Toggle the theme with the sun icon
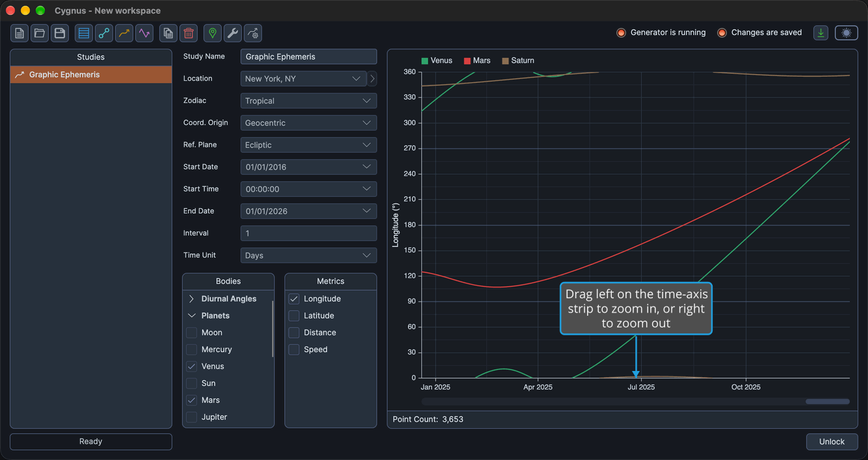Image resolution: width=868 pixels, height=460 pixels. 847,33
